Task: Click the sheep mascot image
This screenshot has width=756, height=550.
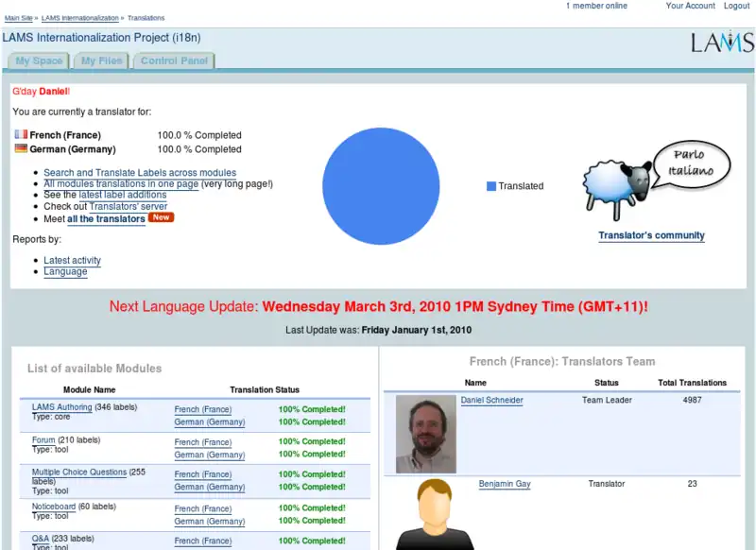Action: (x=616, y=183)
